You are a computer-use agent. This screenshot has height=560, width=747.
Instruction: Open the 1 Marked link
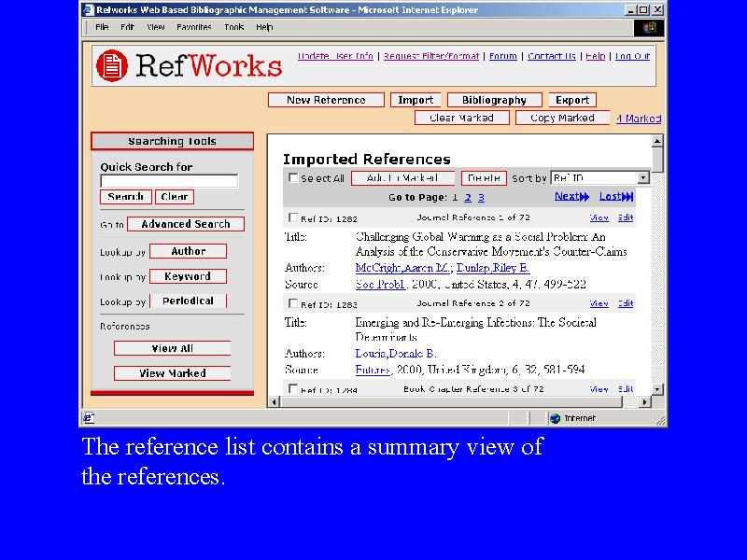pos(639,119)
